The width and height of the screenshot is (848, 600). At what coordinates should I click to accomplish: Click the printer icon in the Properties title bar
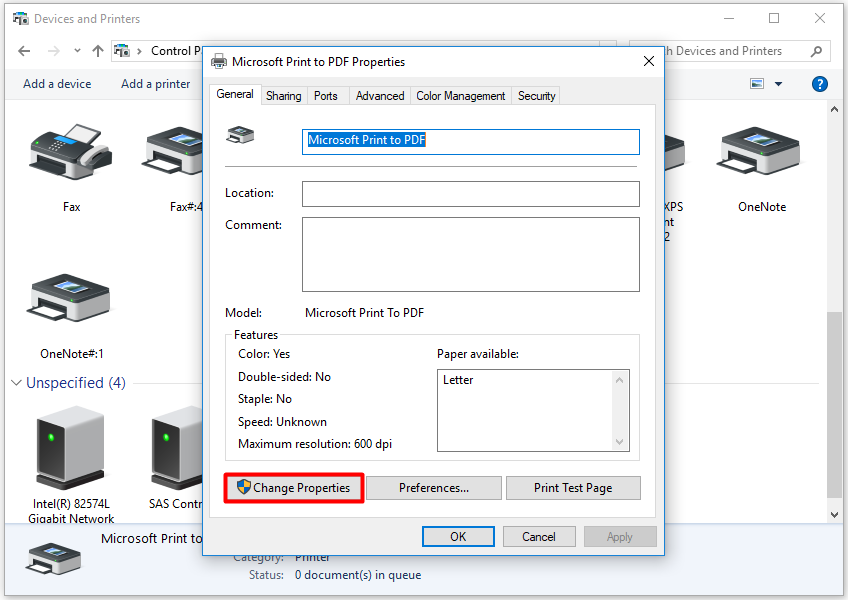click(x=219, y=61)
